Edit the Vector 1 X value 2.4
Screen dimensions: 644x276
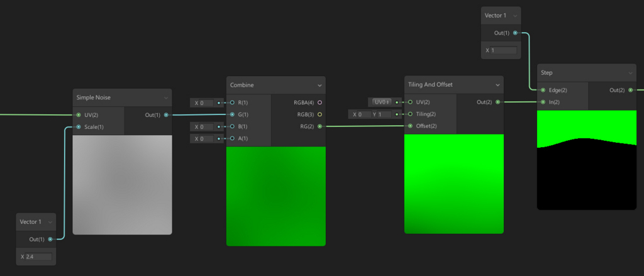(38, 257)
